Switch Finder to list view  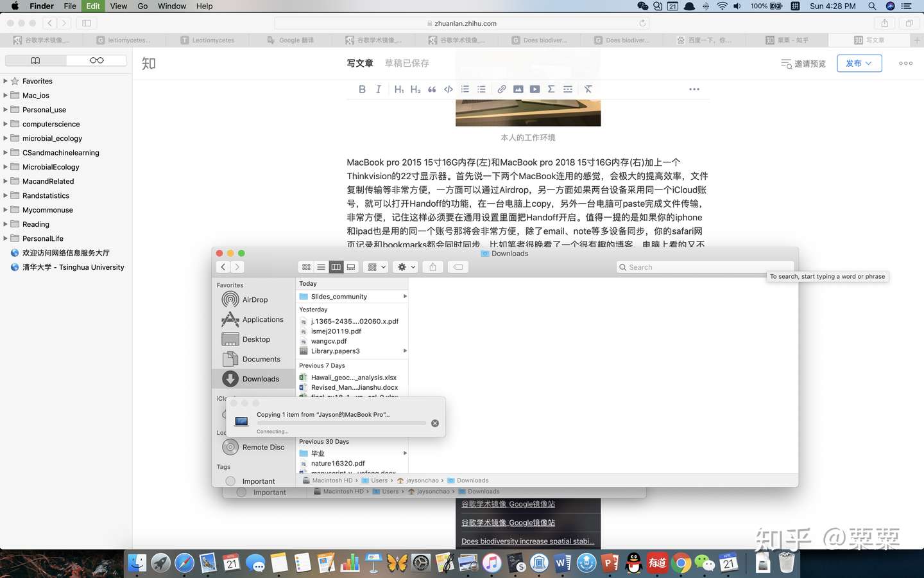[x=321, y=267]
